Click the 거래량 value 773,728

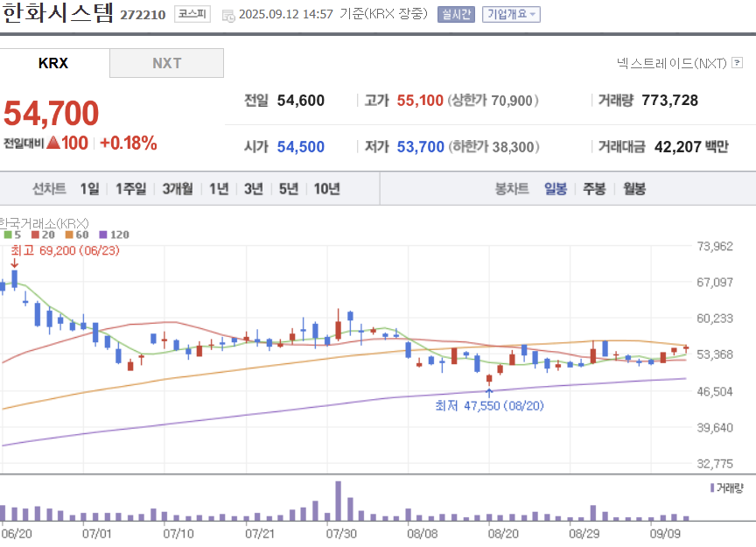(x=669, y=101)
